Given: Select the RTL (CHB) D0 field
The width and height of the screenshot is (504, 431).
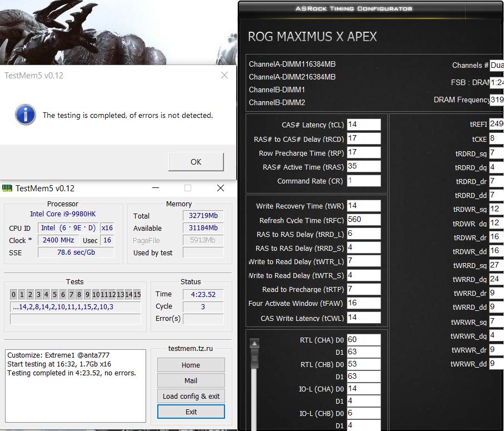Looking at the screenshot, I should coord(364,364).
